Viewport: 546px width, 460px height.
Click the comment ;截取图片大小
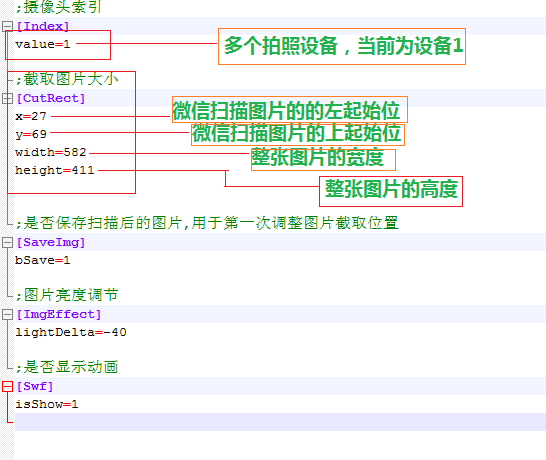[x=67, y=79]
